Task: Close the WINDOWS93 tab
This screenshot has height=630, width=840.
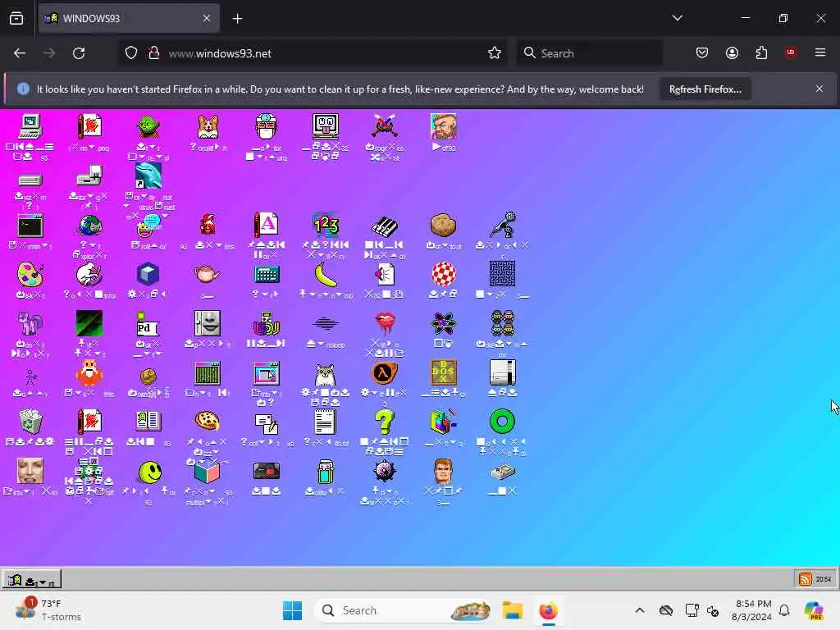Action: [206, 18]
